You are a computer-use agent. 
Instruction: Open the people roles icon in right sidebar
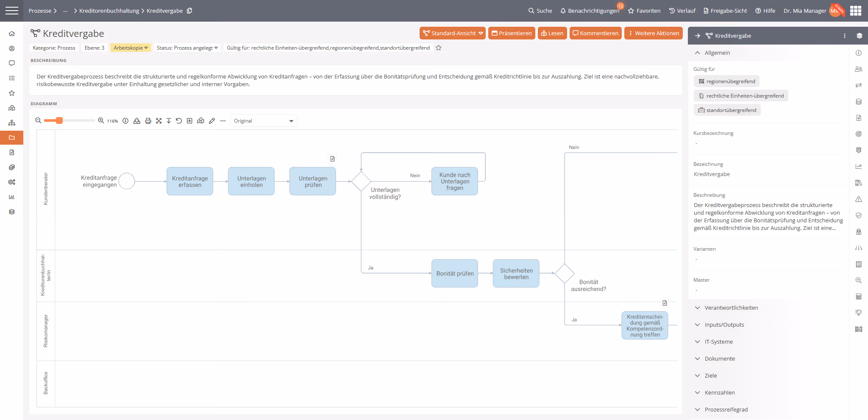[x=859, y=69]
